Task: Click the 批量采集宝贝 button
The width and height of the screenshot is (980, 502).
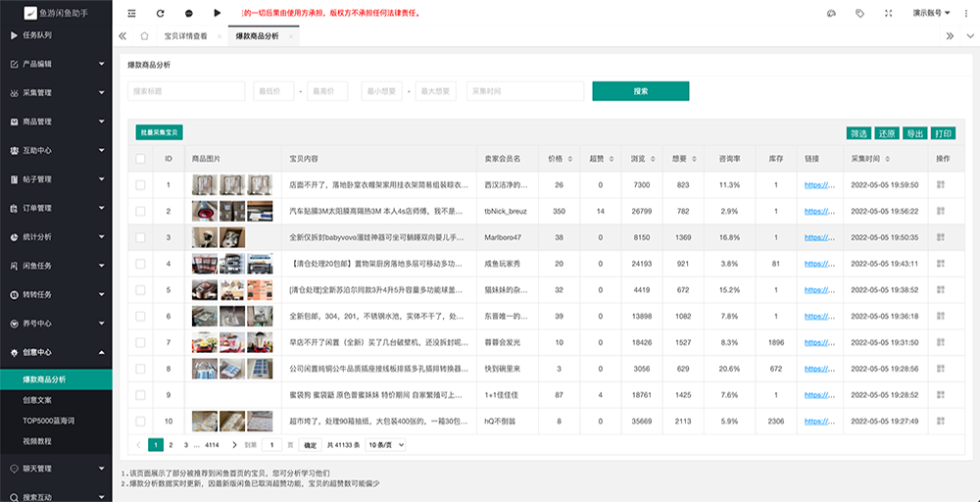Action: (x=160, y=132)
